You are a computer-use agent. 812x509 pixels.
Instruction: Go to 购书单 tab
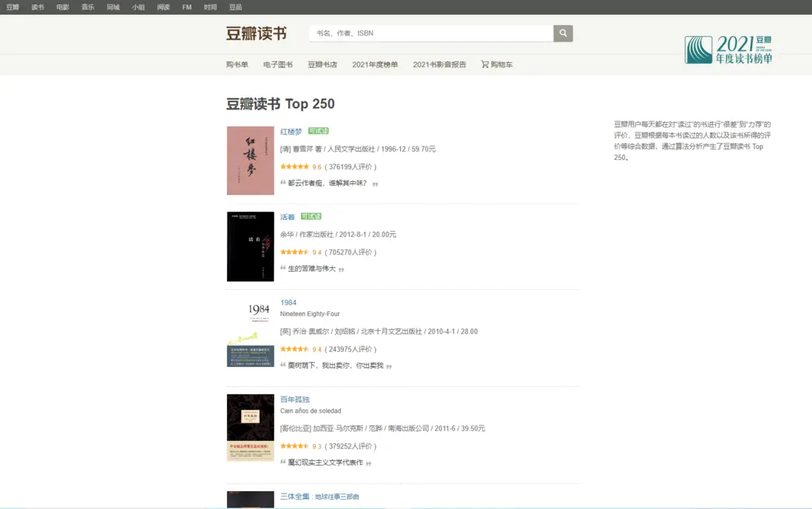point(237,65)
